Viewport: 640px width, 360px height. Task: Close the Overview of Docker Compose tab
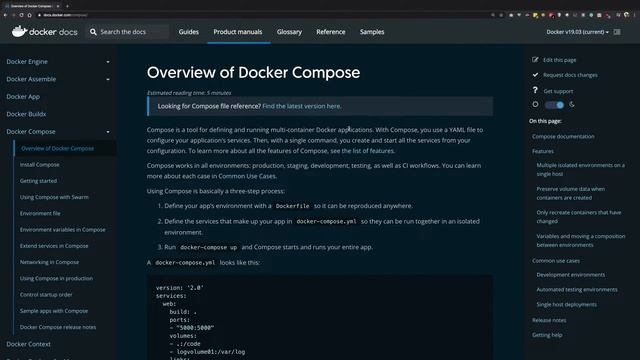pyautogui.click(x=58, y=6)
